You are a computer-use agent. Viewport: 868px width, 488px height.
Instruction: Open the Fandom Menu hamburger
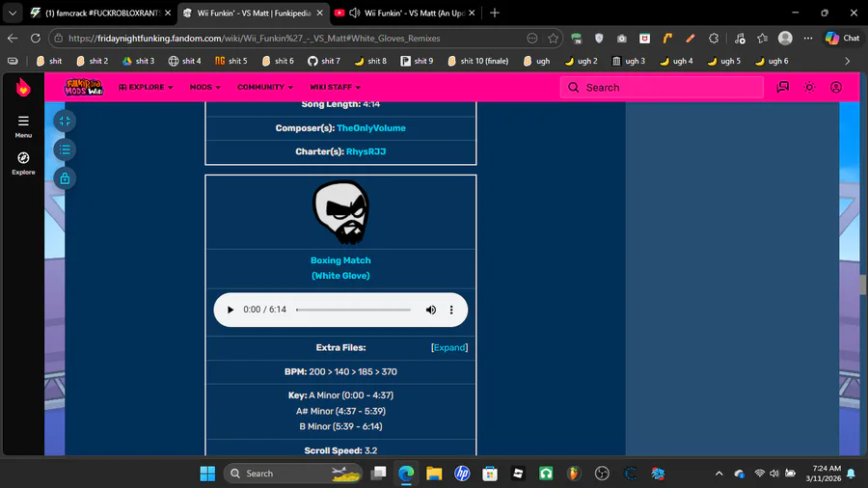(x=23, y=126)
